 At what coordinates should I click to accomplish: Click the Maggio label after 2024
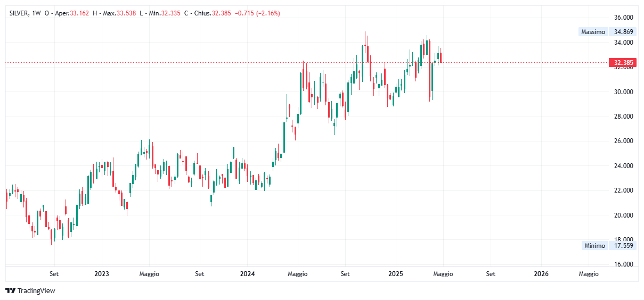coord(297,274)
